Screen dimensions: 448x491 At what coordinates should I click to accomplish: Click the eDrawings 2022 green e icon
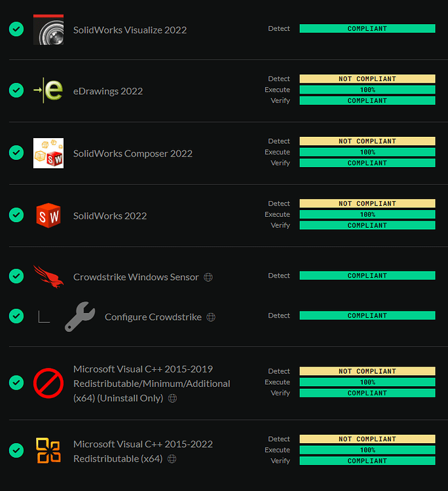(x=48, y=90)
